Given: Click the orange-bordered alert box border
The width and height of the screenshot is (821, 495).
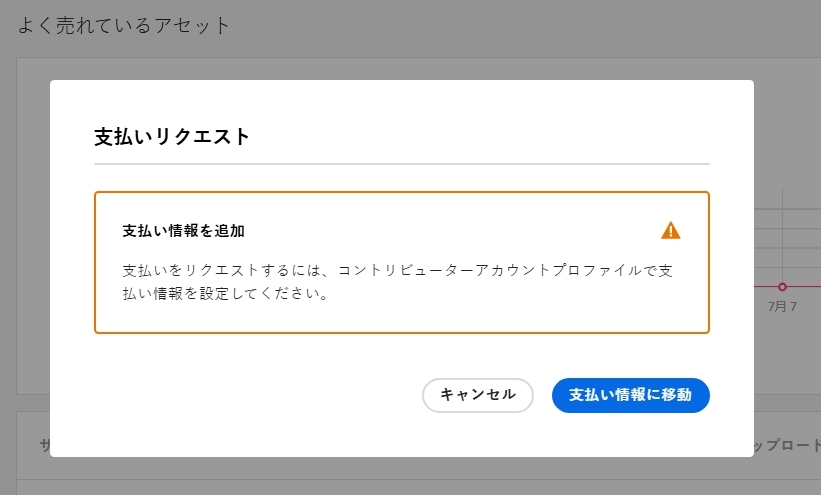Looking at the screenshot, I should point(402,192).
